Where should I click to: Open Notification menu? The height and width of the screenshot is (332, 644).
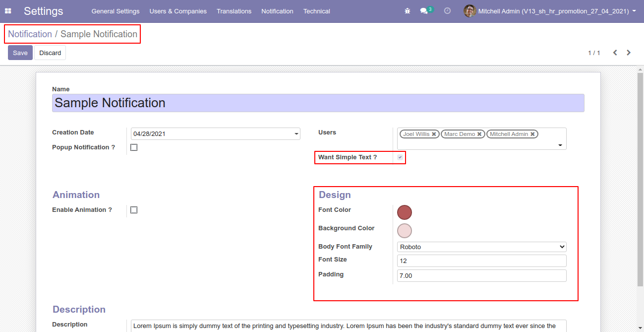(277, 11)
